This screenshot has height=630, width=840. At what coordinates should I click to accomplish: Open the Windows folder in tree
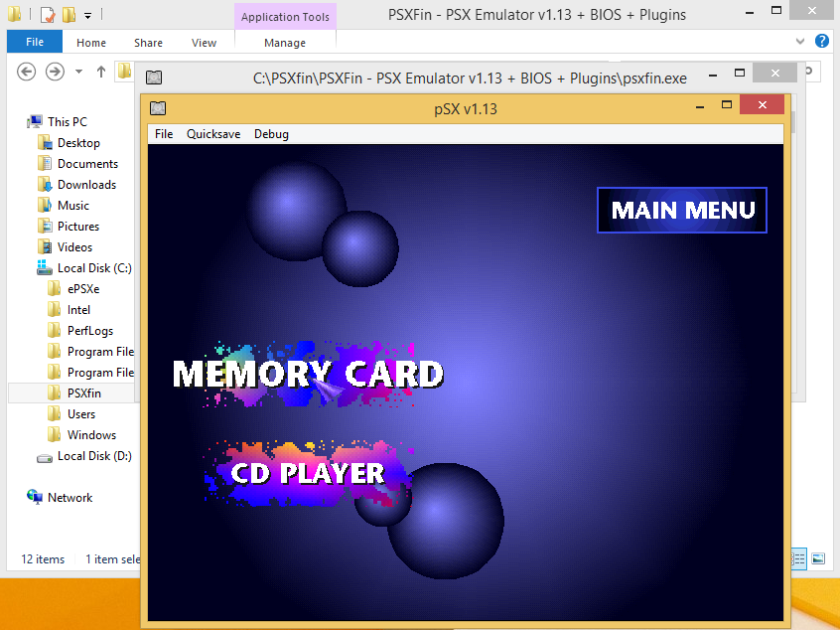91,435
